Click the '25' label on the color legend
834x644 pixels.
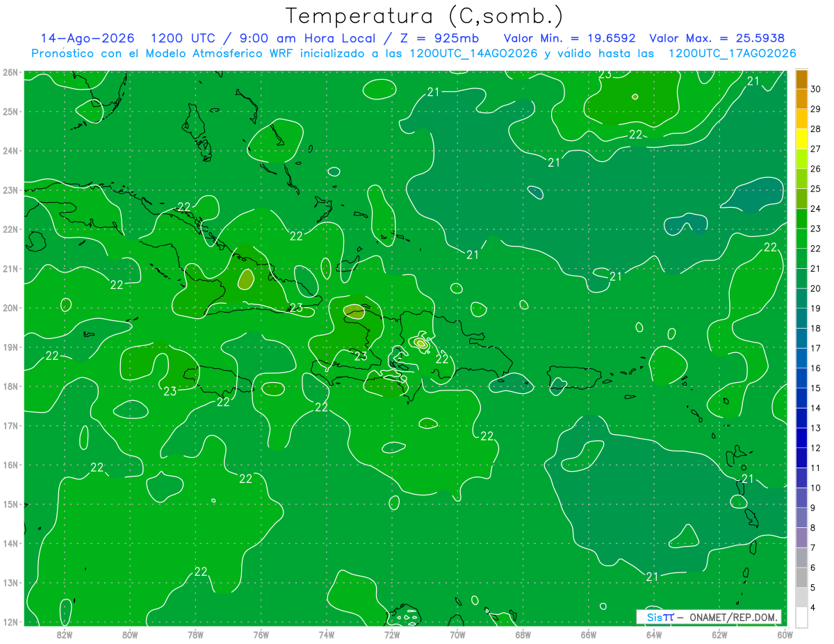click(x=816, y=188)
